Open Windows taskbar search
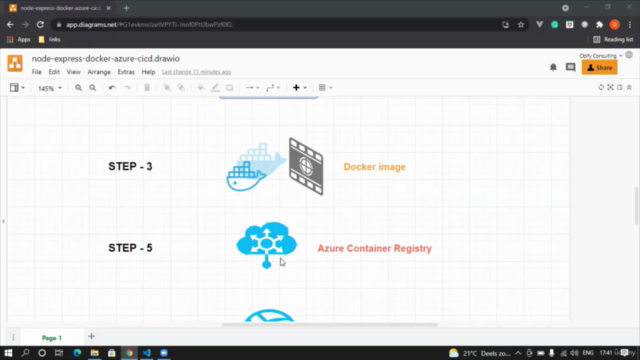 (x=25, y=353)
